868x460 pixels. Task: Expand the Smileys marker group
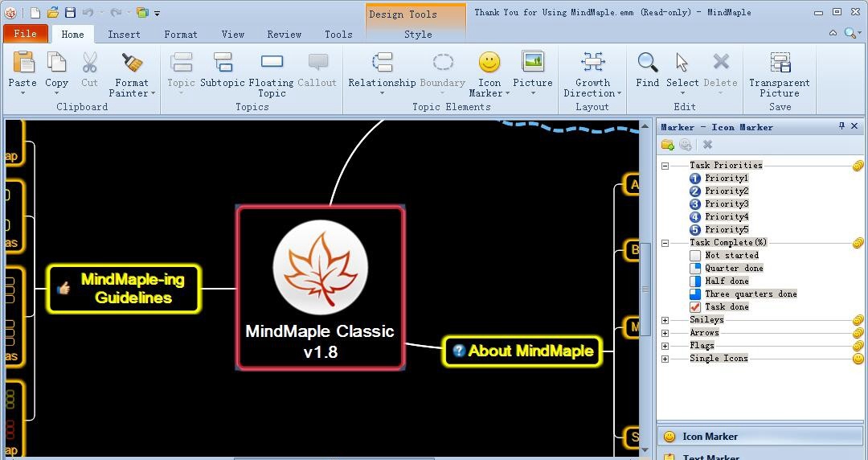coord(665,320)
